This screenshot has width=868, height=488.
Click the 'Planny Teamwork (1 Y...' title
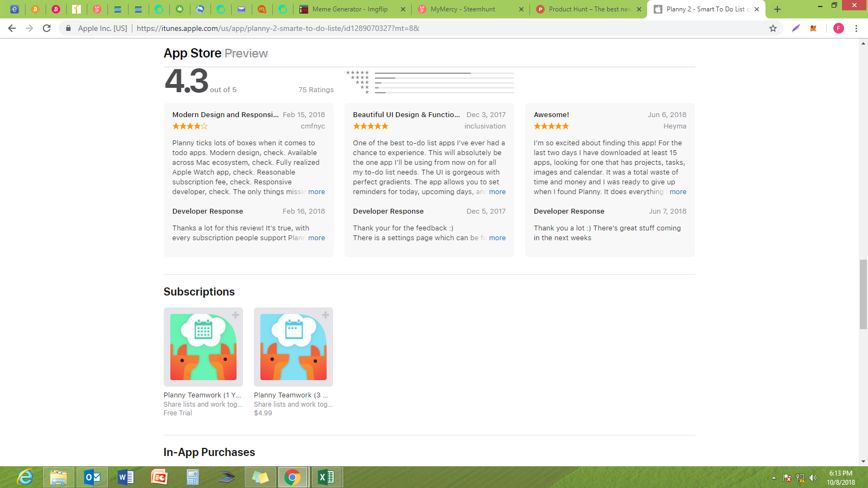click(x=202, y=395)
